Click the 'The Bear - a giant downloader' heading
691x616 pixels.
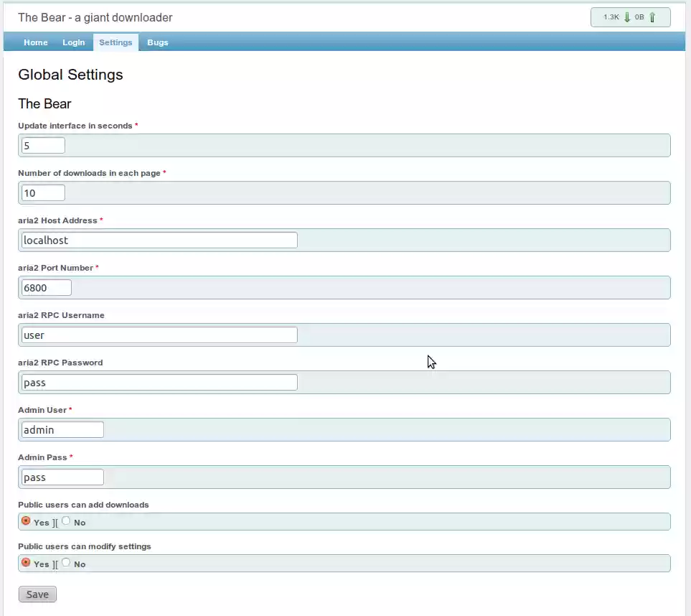tap(94, 17)
